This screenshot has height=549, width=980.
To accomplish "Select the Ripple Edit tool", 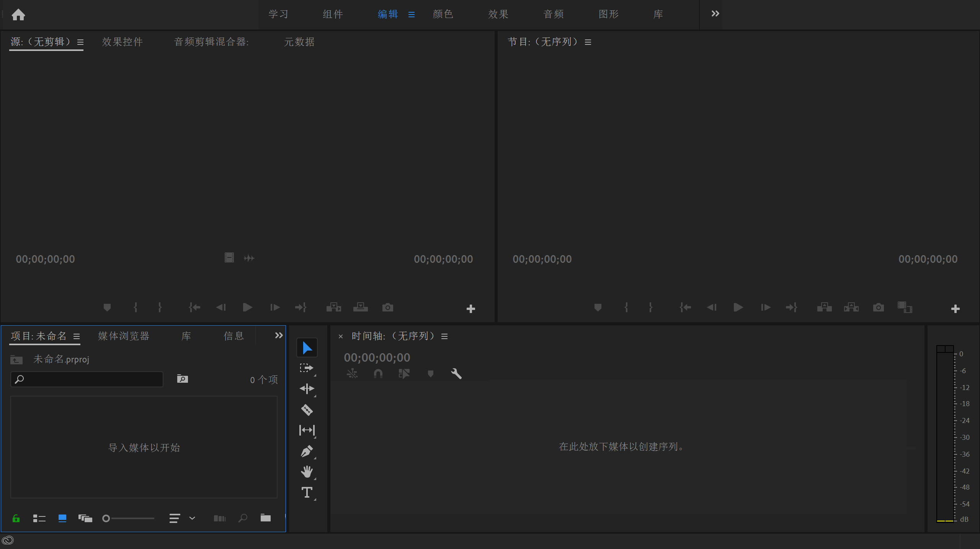I will pyautogui.click(x=307, y=388).
